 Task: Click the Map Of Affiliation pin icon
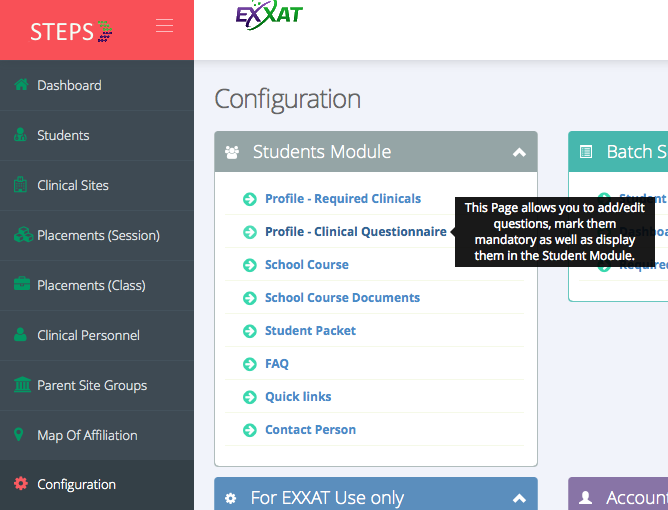(x=21, y=435)
